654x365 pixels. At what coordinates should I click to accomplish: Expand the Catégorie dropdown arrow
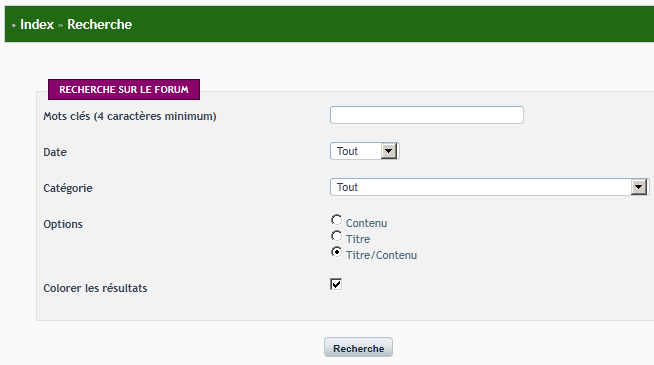pyautogui.click(x=639, y=187)
